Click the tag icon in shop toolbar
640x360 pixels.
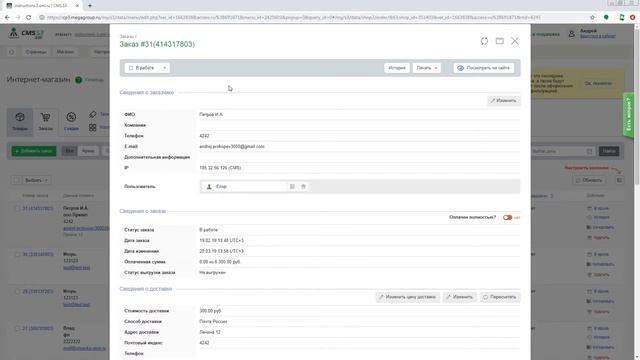point(93,114)
